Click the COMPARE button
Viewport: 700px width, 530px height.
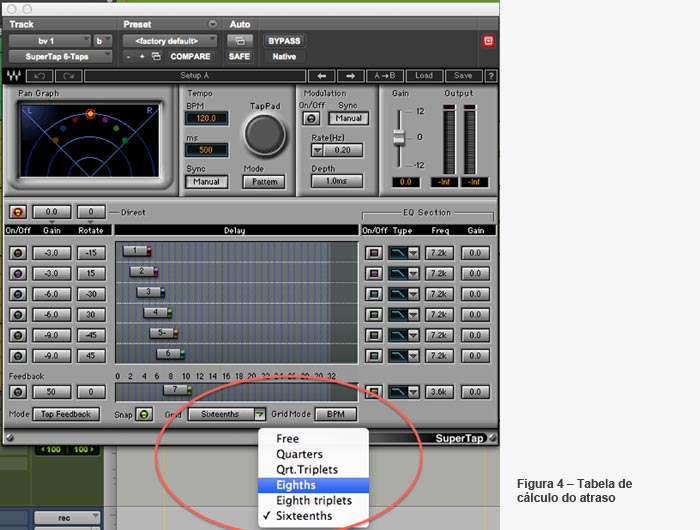(190, 57)
